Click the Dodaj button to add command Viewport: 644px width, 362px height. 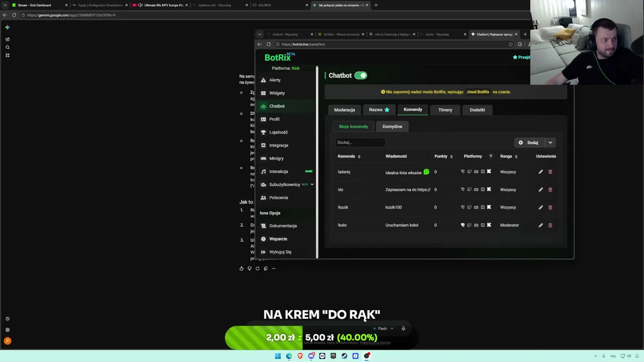tap(529, 142)
